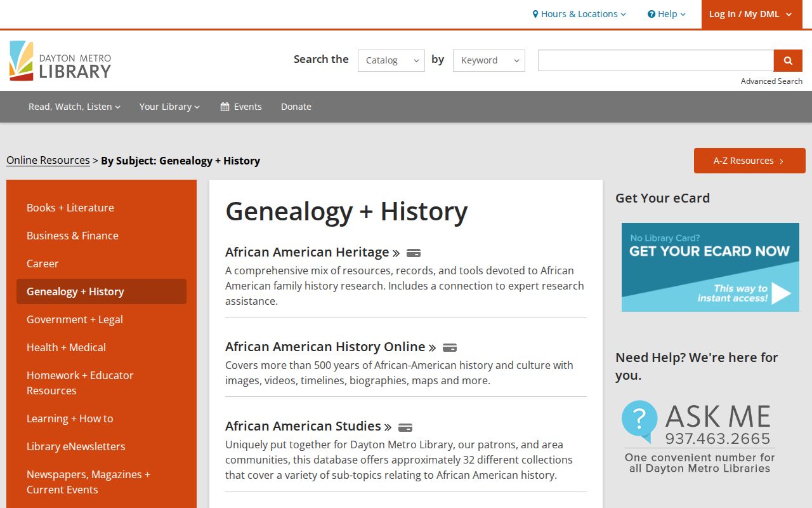Click card icon beside African American Heritage
812x508 pixels.
pos(414,253)
